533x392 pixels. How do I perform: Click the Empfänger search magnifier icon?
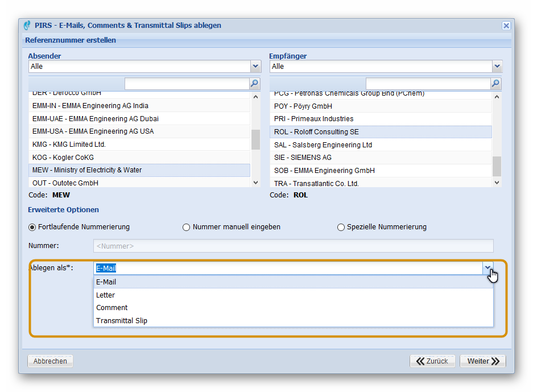(495, 84)
